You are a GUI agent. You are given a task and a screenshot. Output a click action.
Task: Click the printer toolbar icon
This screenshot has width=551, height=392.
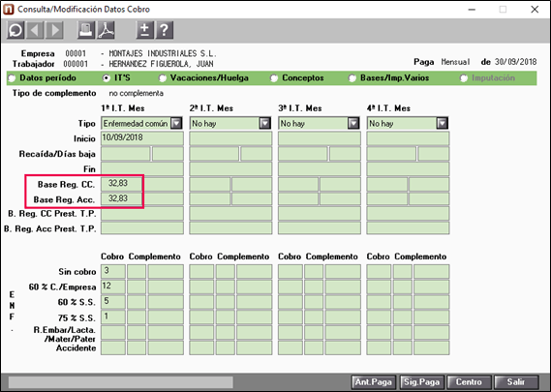(x=86, y=30)
